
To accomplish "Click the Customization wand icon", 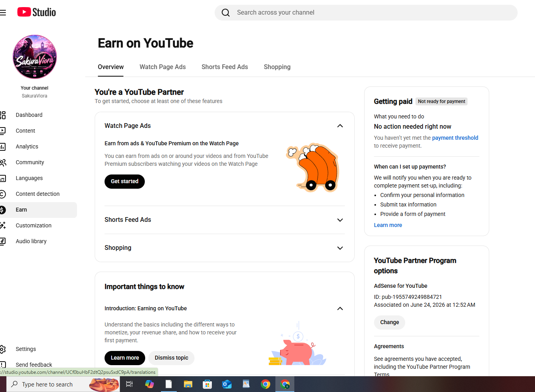I will [3, 225].
